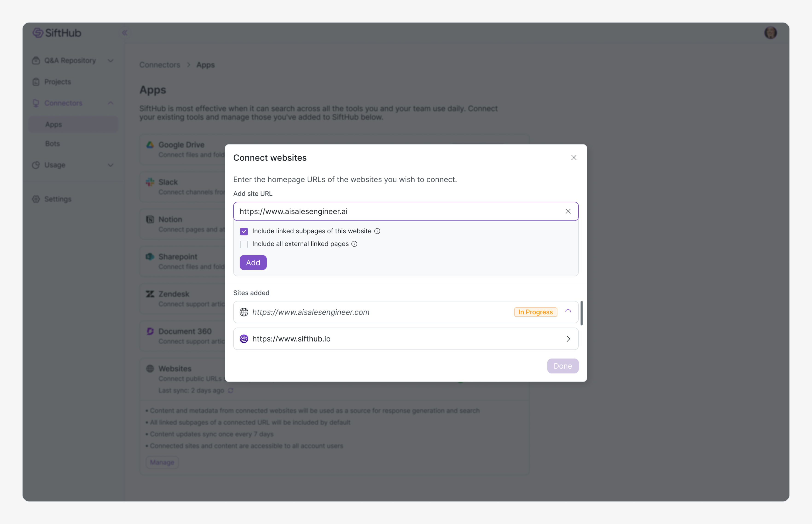Click the Done button
812x524 pixels.
(563, 366)
